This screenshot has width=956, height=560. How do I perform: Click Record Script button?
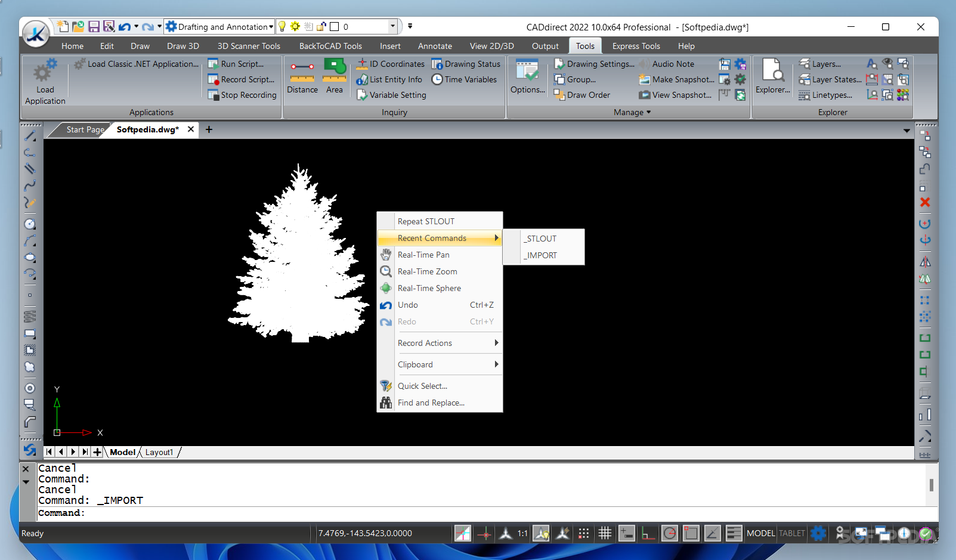click(242, 79)
